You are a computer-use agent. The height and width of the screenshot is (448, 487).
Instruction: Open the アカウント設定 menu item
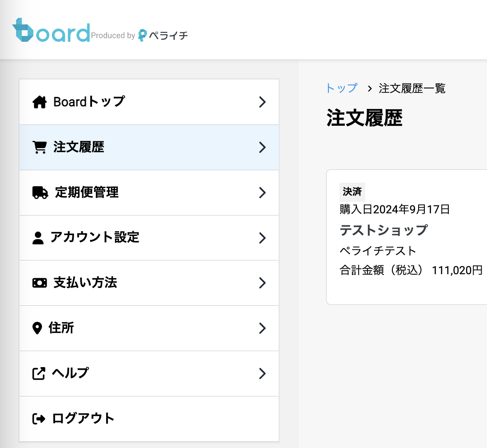tap(95, 237)
